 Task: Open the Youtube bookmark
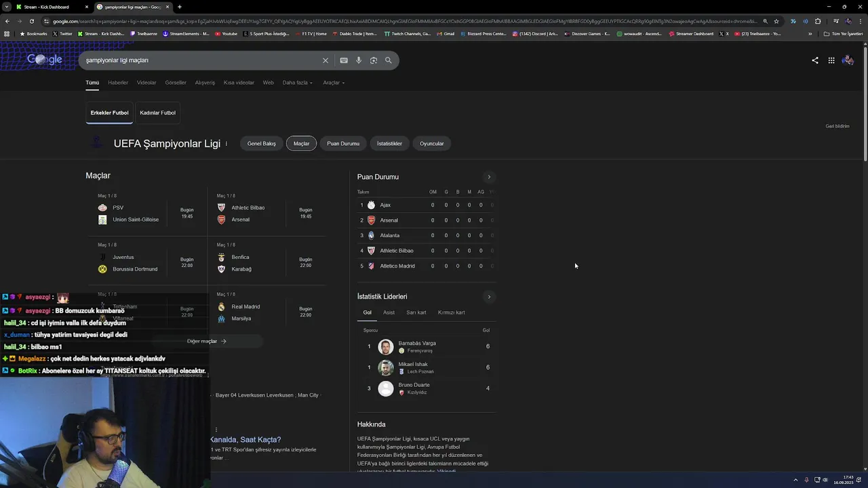(x=226, y=33)
